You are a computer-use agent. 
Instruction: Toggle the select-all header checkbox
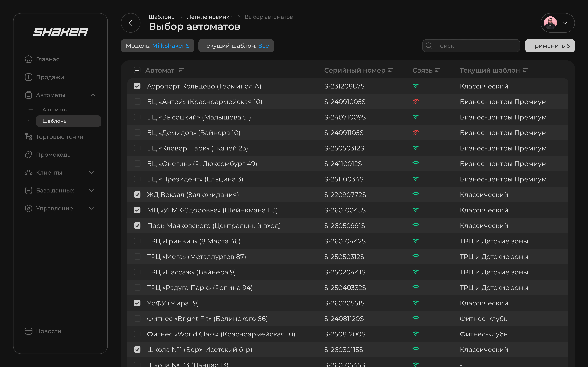137,70
